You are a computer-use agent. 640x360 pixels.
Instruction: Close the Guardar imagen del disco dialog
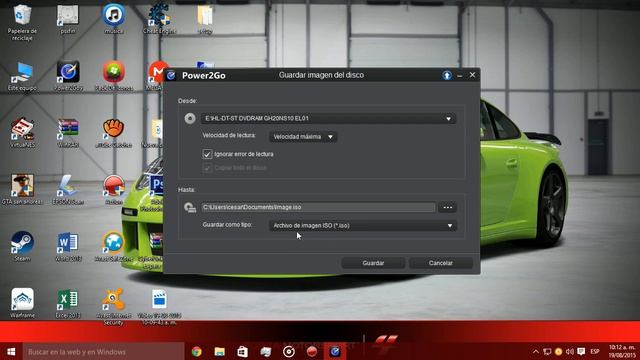click(x=472, y=75)
